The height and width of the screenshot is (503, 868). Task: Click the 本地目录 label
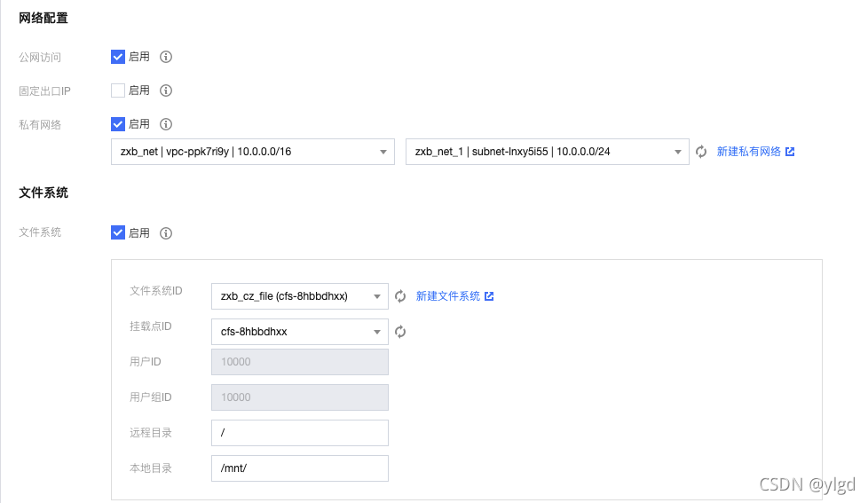pos(151,468)
